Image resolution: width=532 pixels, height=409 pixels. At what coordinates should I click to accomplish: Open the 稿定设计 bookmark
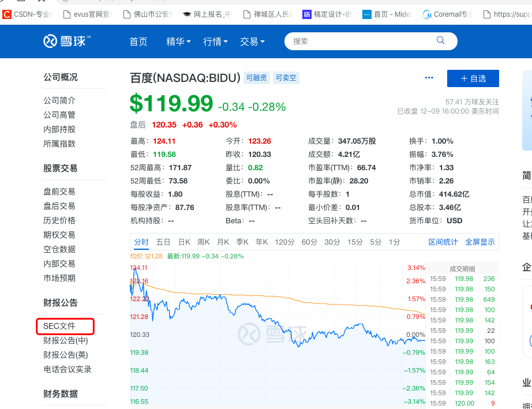click(327, 14)
